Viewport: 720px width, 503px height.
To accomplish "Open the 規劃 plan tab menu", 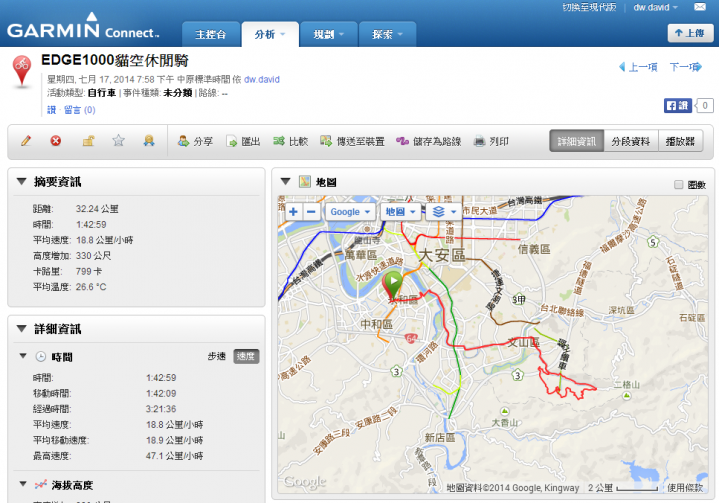I will pyautogui.click(x=329, y=34).
